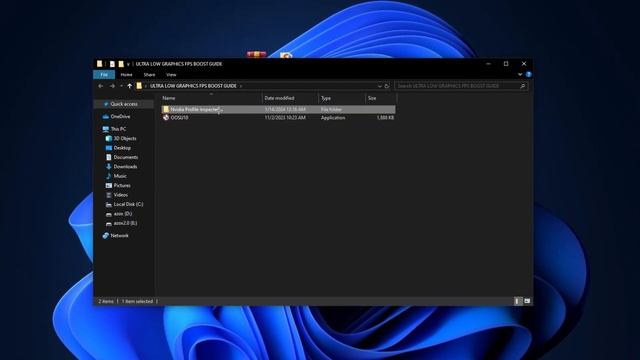Open Pictures in navigation pane
Viewport: 640px width, 360px height.
[122, 185]
